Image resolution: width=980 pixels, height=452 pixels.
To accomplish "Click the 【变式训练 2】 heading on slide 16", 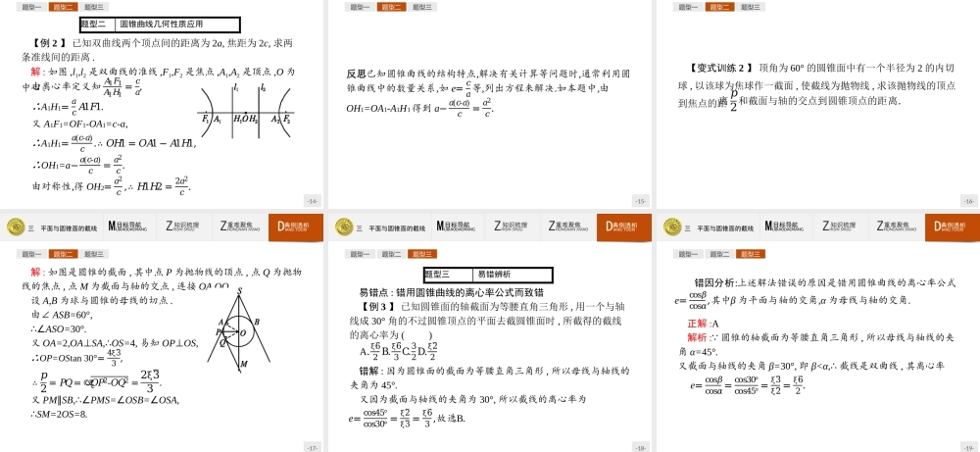I will coord(720,68).
